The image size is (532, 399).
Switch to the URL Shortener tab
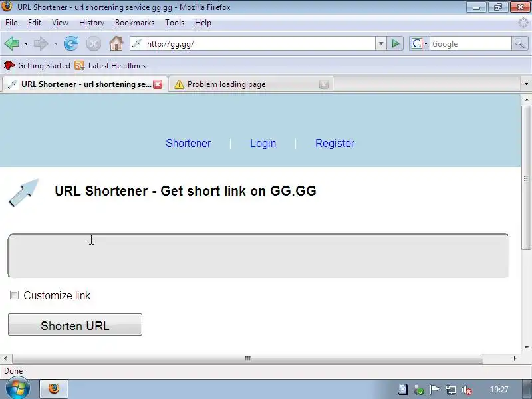pyautogui.click(x=85, y=84)
